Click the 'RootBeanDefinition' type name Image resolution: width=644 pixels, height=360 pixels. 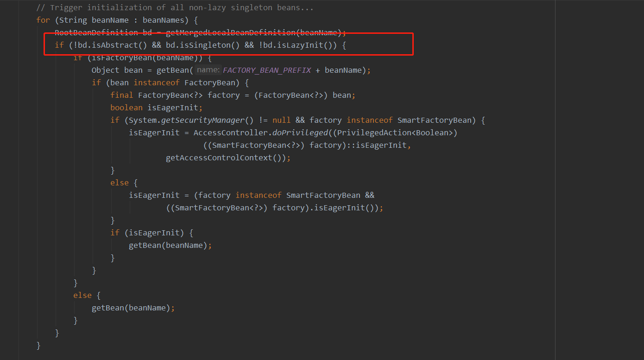[x=96, y=32]
